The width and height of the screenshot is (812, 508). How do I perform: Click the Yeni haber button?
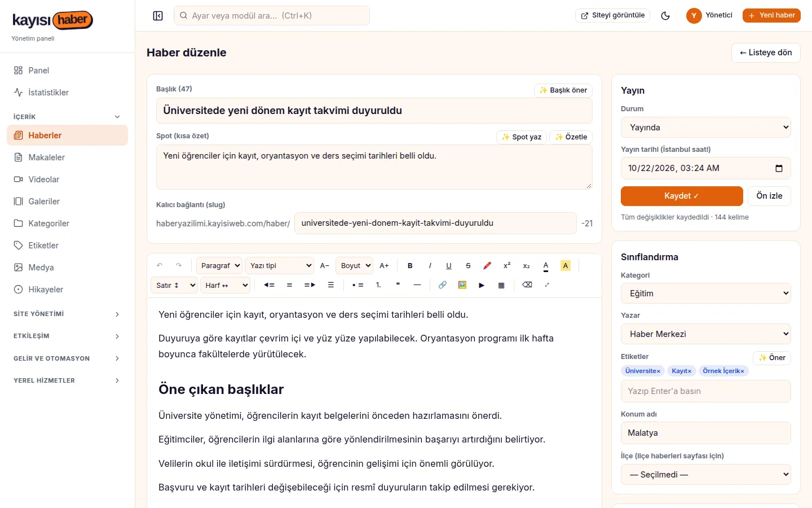coord(771,15)
